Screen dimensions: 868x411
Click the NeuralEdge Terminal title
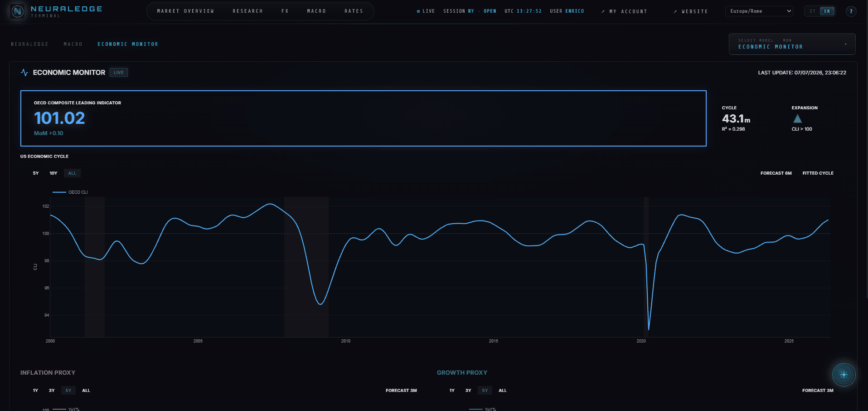coord(66,11)
